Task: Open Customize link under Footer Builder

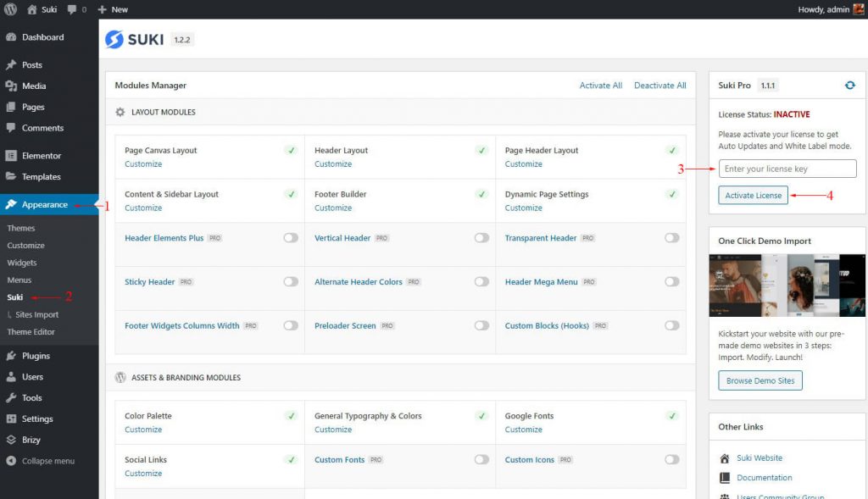Action: tap(333, 208)
